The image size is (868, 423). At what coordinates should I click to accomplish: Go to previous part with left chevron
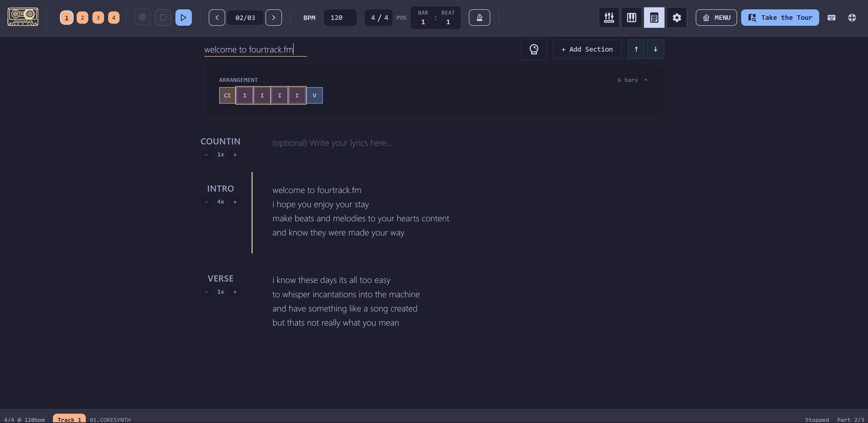(x=217, y=17)
